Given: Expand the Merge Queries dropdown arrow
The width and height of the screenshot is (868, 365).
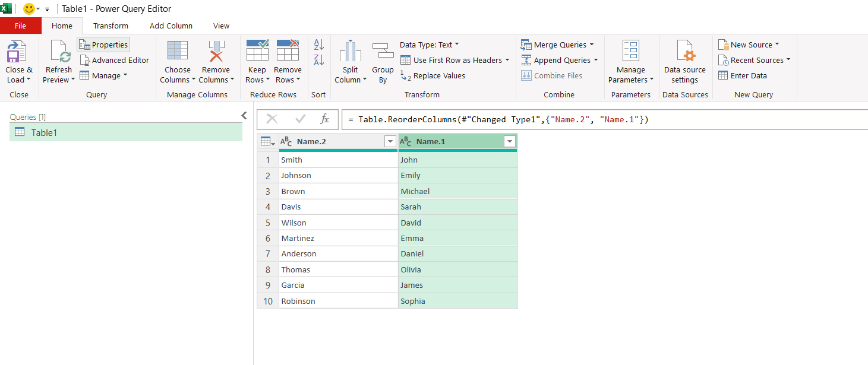Looking at the screenshot, I should click(591, 45).
